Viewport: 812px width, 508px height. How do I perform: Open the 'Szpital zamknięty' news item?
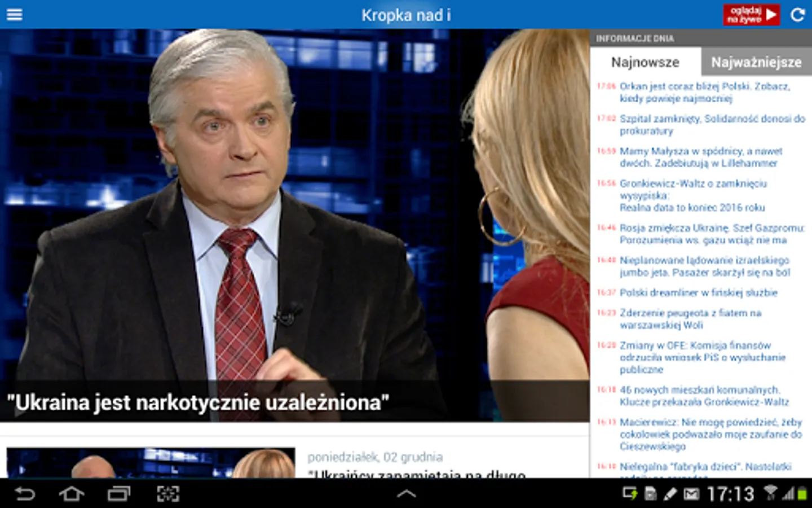(712, 125)
